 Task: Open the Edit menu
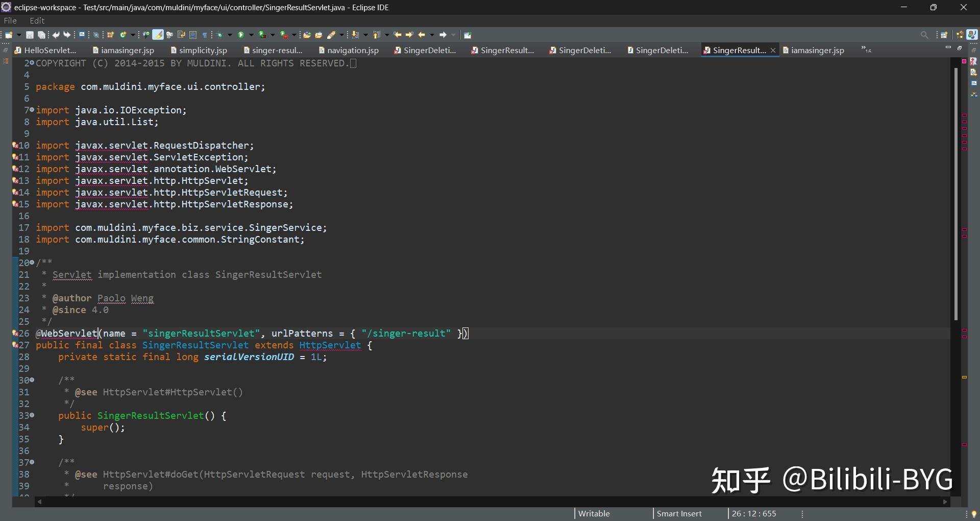pos(37,20)
